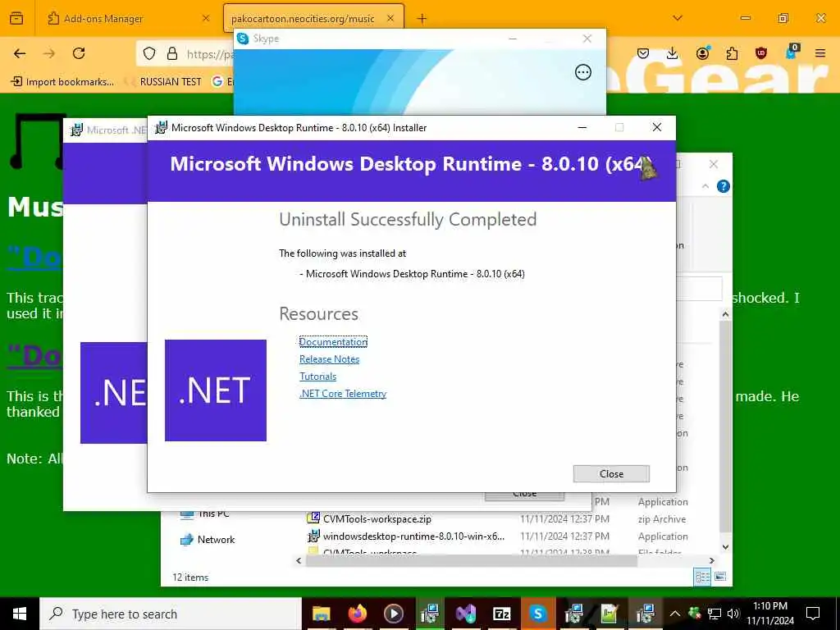Viewport: 840px width, 630px height.
Task: Open Notepad++ from the taskbar
Action: (x=609, y=614)
